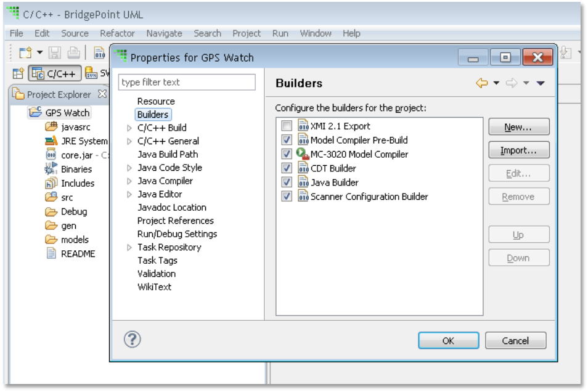Click the XMI 2.1 Export builder icon

point(303,125)
